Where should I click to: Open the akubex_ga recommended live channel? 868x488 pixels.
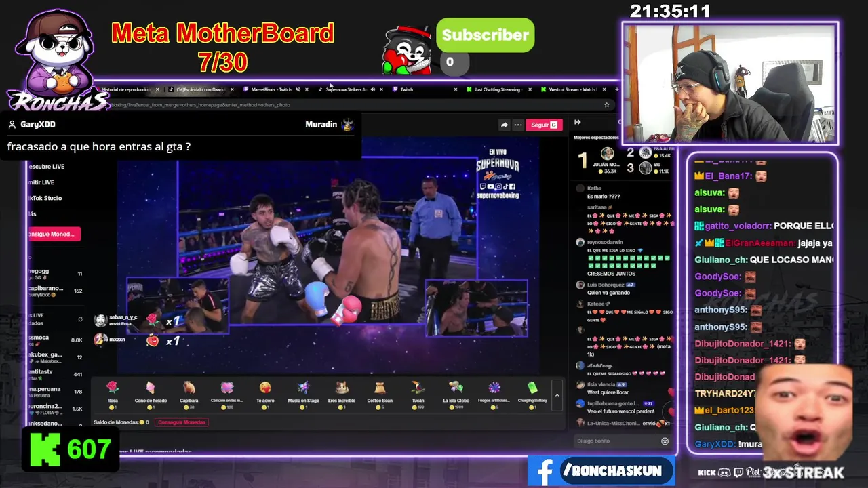pos(54,357)
